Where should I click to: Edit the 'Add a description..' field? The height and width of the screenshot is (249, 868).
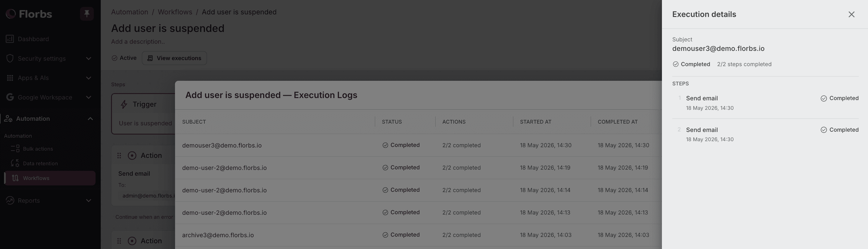[138, 42]
